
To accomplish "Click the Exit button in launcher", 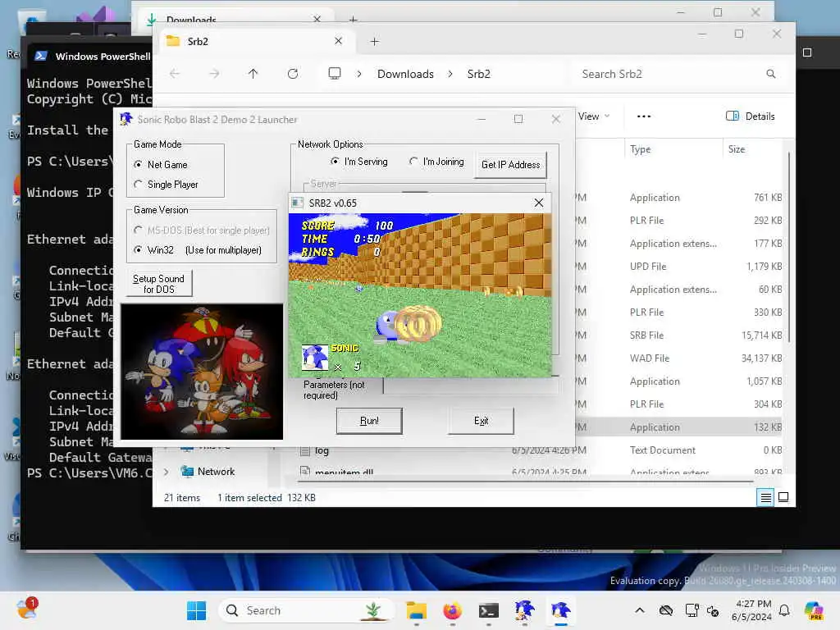I will tap(481, 421).
